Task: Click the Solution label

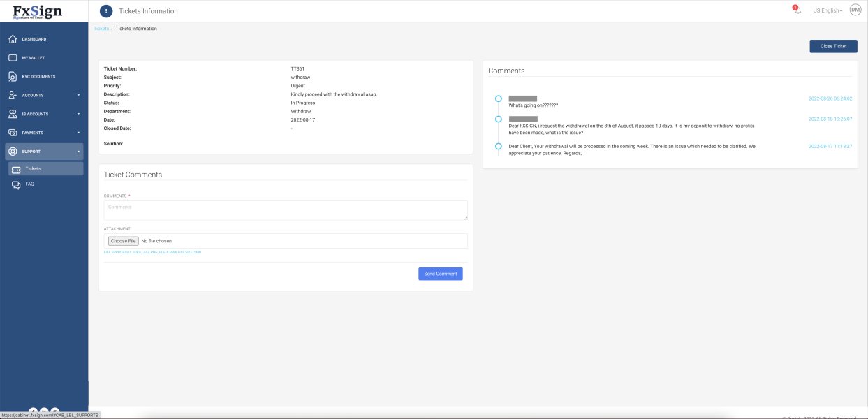Action: point(113,143)
